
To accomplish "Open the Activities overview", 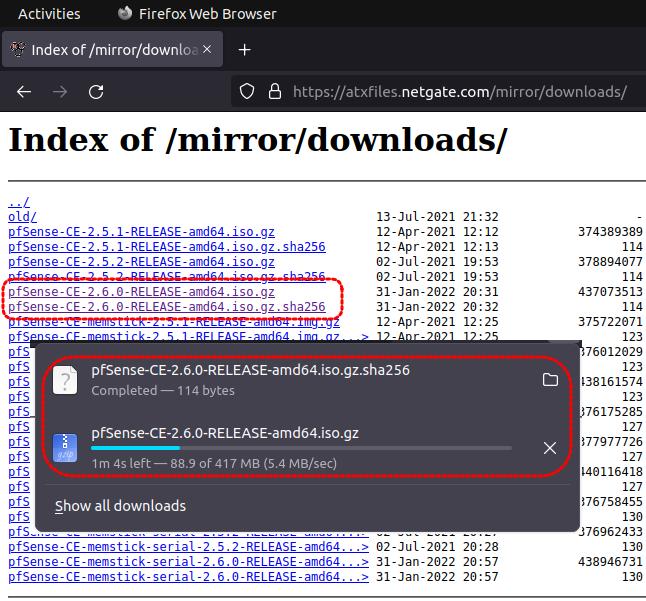I will (x=49, y=14).
